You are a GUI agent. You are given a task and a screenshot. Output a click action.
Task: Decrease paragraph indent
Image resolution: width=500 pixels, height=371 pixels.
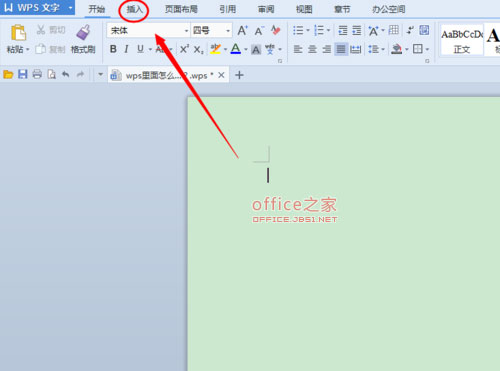click(342, 31)
